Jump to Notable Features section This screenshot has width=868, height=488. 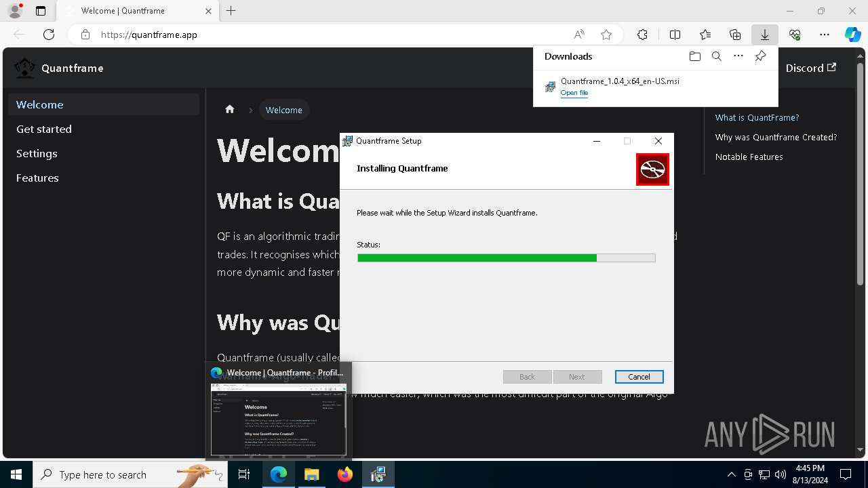pos(749,157)
